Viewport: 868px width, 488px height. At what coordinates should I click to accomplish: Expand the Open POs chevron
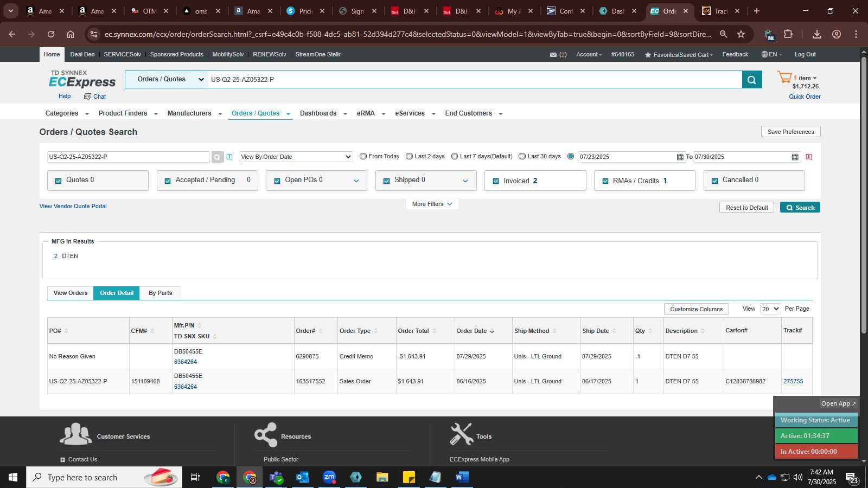356,181
